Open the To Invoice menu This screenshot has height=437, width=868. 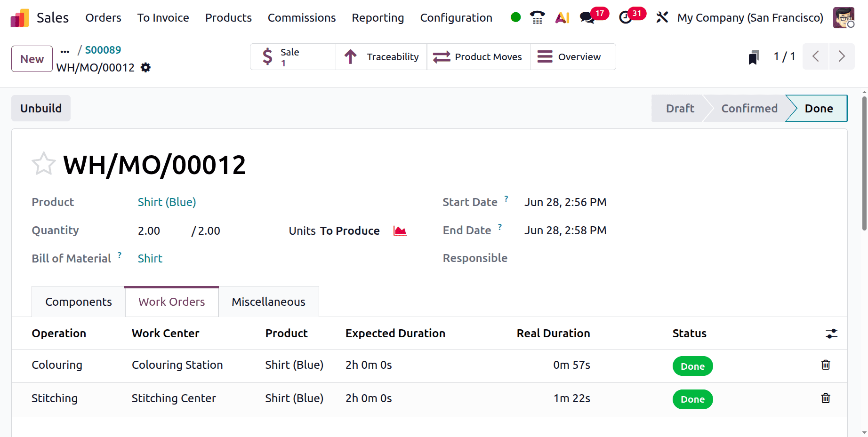163,18
